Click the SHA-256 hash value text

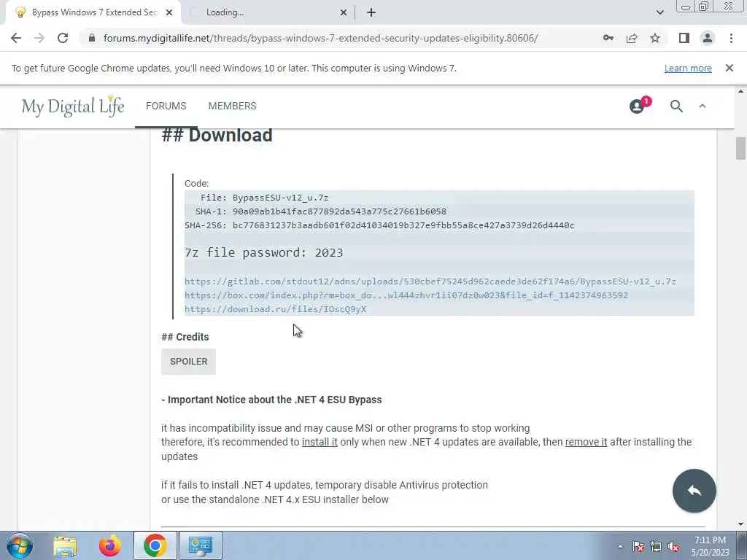tap(403, 225)
